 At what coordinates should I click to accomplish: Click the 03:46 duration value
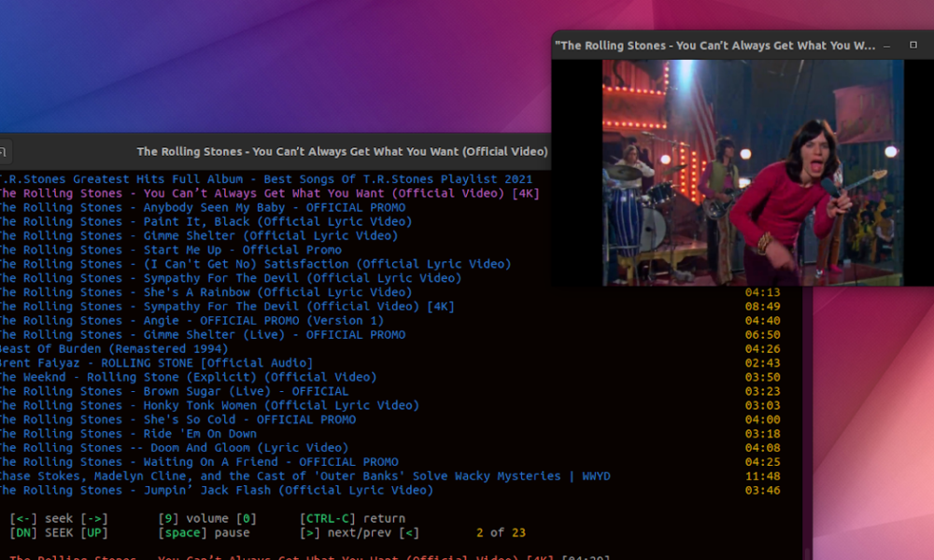762,490
